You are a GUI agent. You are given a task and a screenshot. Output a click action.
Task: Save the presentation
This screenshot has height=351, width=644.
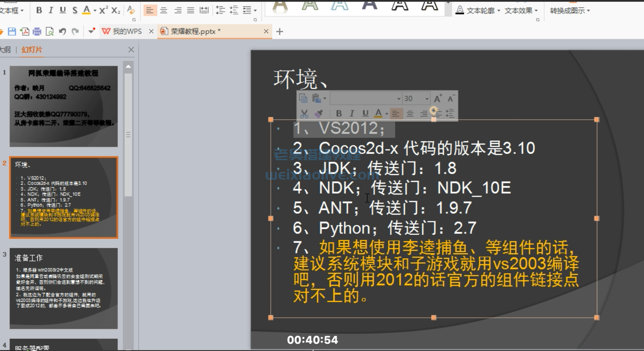pyautogui.click(x=12, y=31)
